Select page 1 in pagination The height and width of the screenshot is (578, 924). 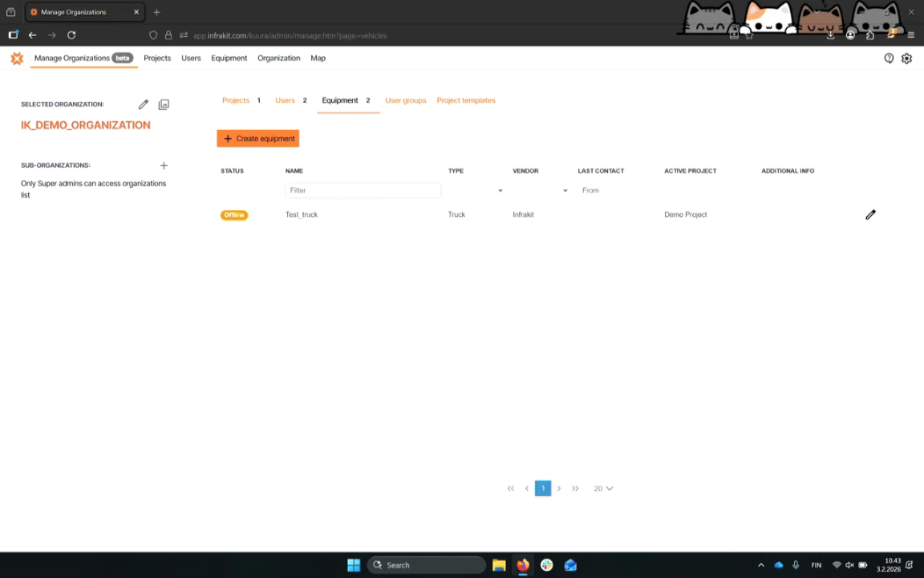[x=543, y=488]
